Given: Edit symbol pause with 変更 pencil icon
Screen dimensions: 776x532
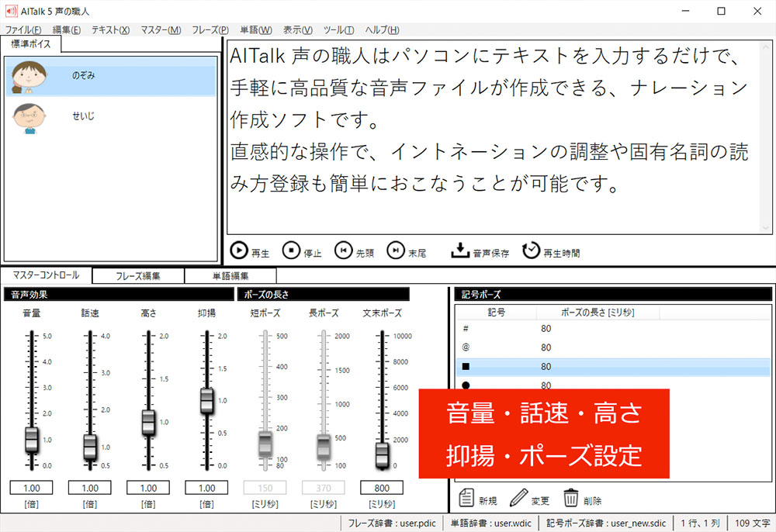Looking at the screenshot, I should pos(518,498).
